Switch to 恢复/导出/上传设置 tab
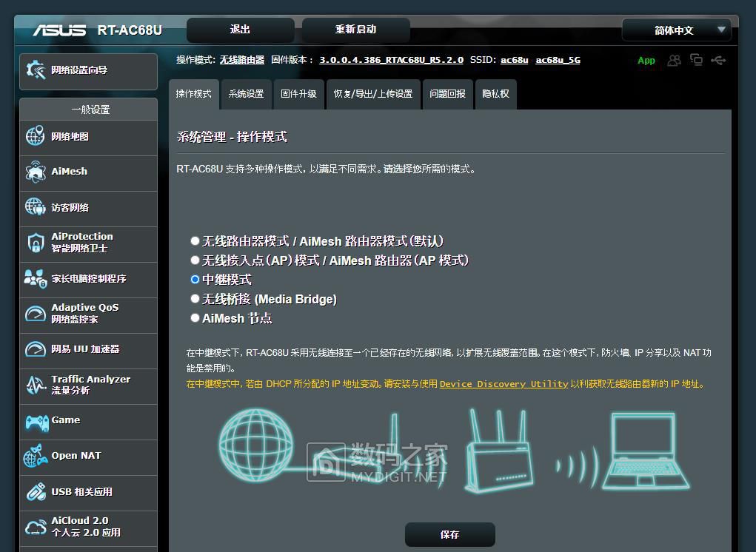 click(x=373, y=94)
